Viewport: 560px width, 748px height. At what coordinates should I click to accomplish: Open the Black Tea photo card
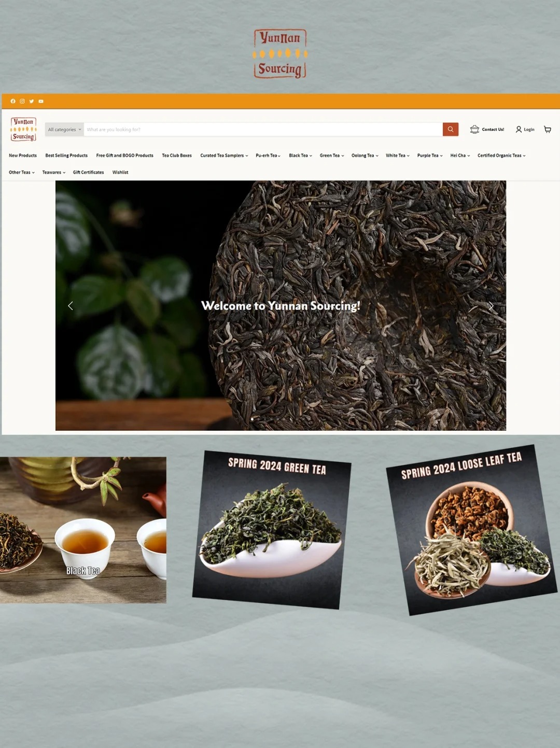(83, 530)
